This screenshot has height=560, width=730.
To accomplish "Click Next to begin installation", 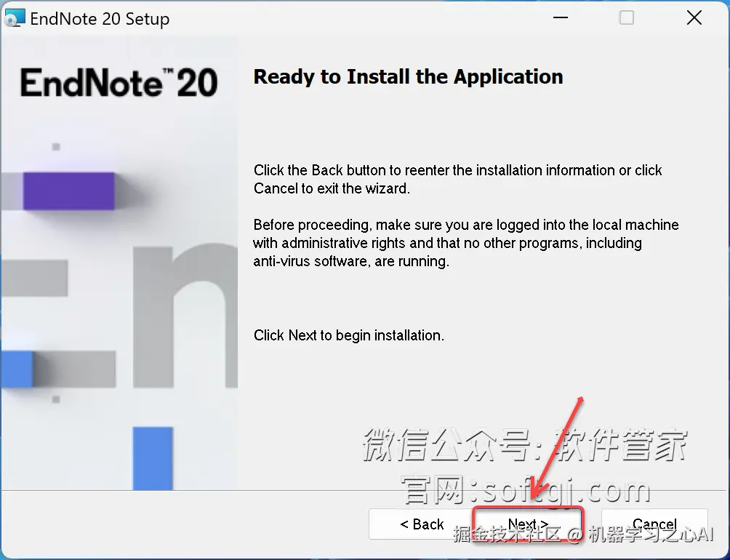I will [x=528, y=524].
